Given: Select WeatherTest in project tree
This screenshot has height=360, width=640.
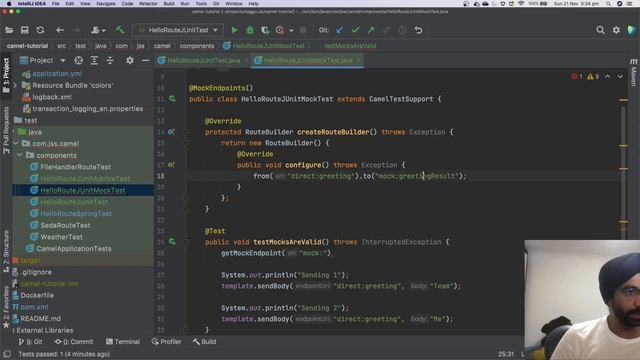Looking at the screenshot, I should tap(61, 237).
